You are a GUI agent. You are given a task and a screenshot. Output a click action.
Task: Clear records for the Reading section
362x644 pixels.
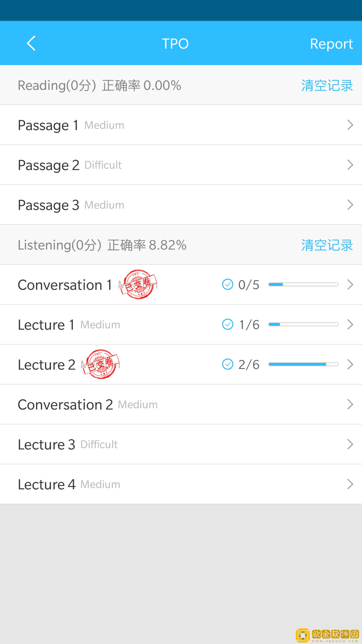(327, 86)
